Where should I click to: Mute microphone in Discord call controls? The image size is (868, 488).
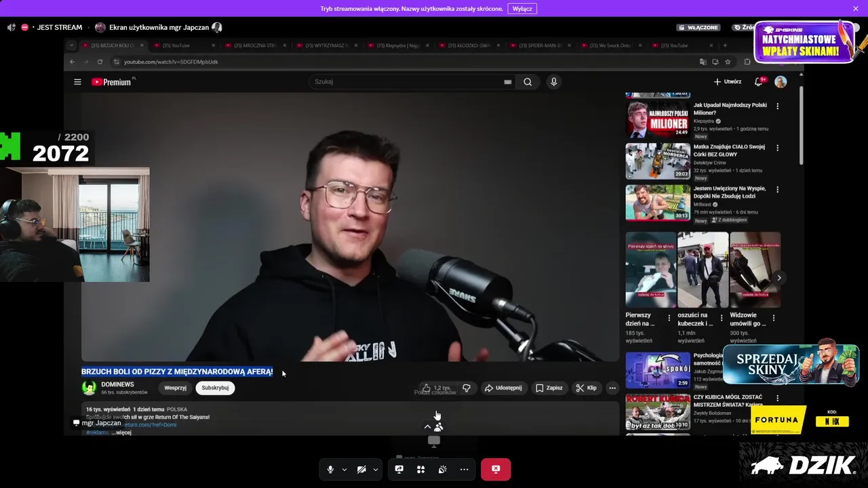point(330,469)
